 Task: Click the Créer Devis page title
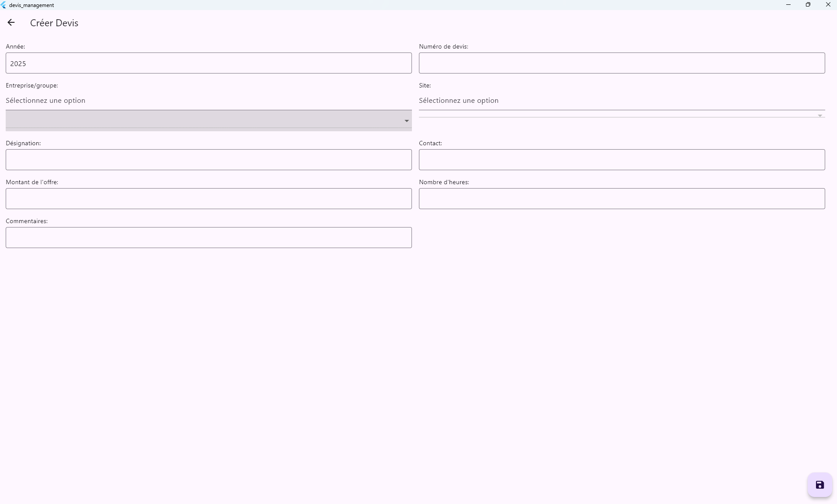[54, 23]
